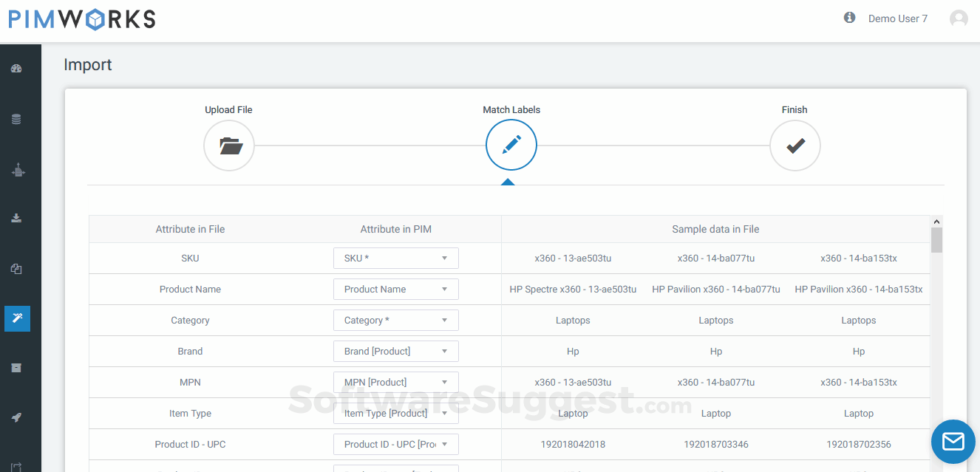The height and width of the screenshot is (472, 980).
Task: Select the download icon in the sidebar
Action: click(x=17, y=217)
